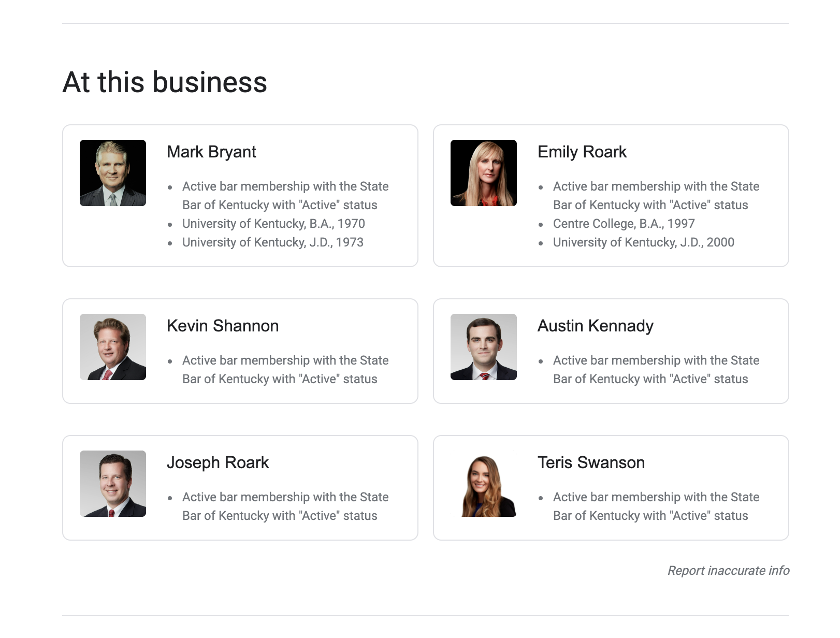Click Emily Roark's profile photo
This screenshot has height=638, width=840.
484,173
